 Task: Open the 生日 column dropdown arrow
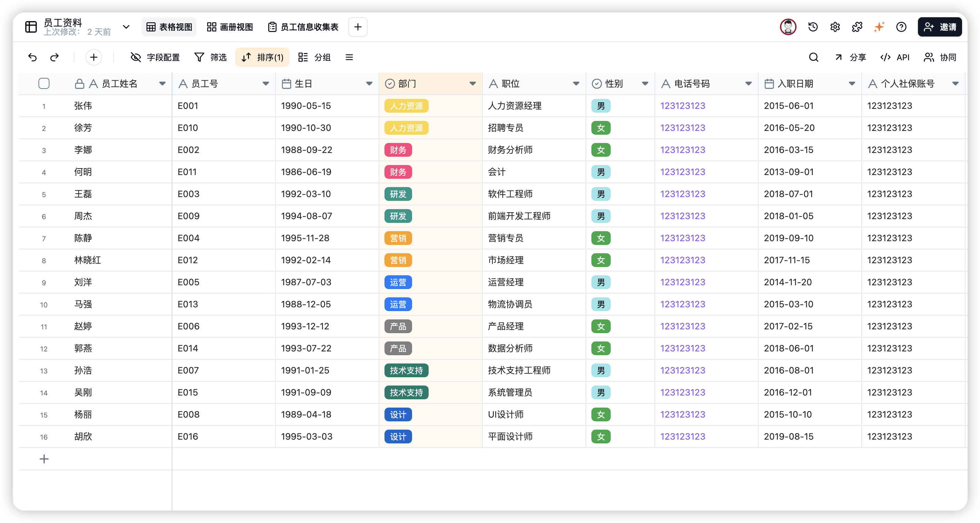click(x=369, y=84)
